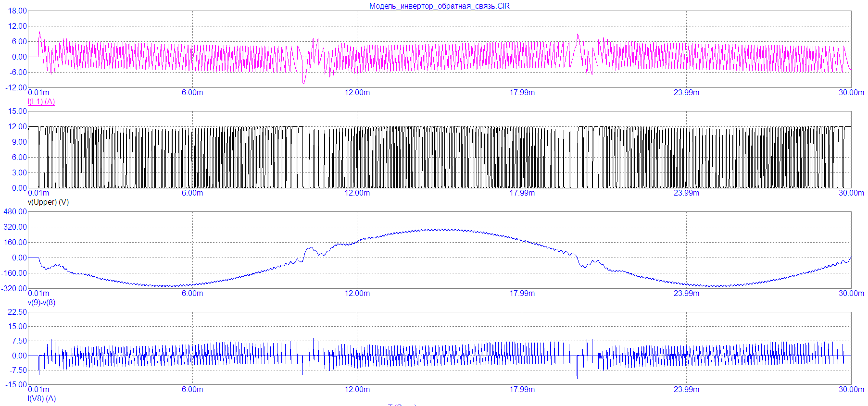Click the 17.99m time label under v(9)-v(8) plot
868x406 pixels.
pos(522,294)
